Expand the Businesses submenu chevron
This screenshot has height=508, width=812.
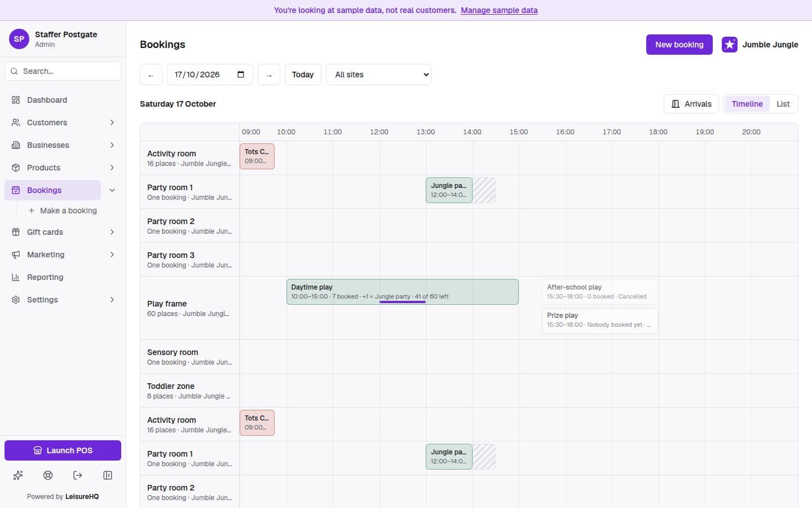[x=112, y=145]
